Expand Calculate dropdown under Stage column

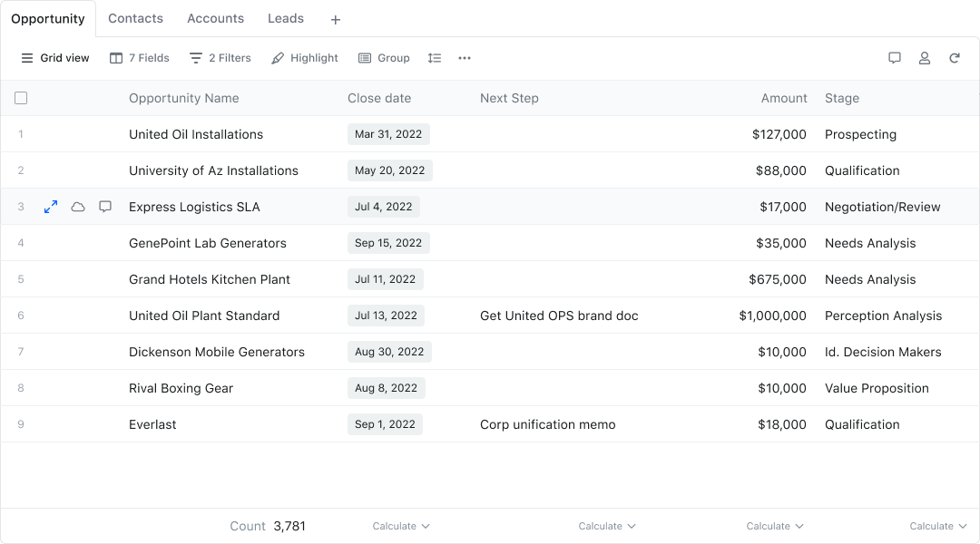tap(938, 526)
